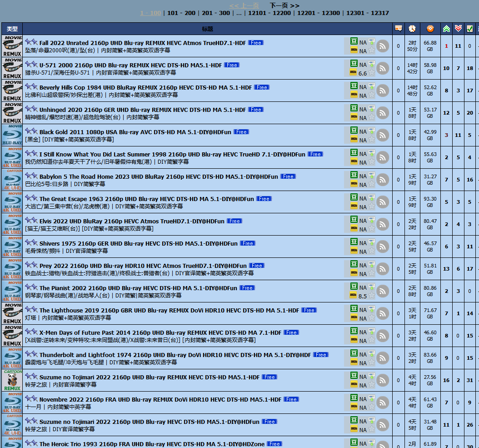Open Unhinged 2020 2160p GER title link
The width and height of the screenshot is (479, 448).
[143, 110]
